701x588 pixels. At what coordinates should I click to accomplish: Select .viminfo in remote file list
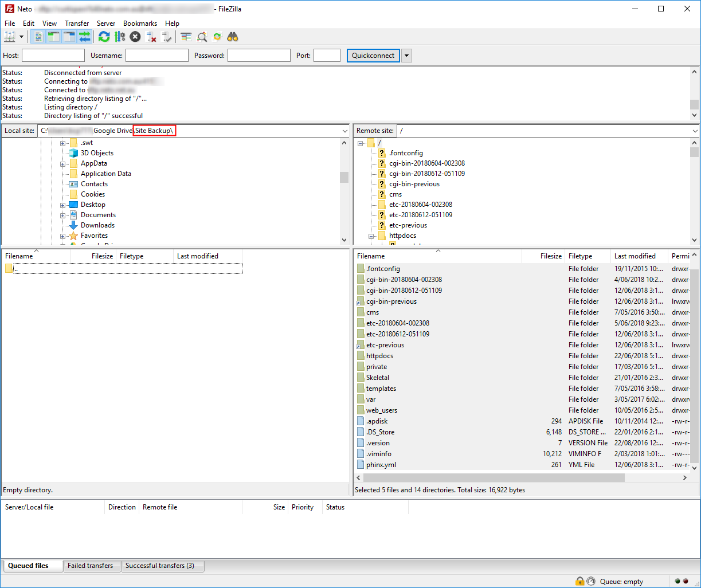pyautogui.click(x=379, y=454)
